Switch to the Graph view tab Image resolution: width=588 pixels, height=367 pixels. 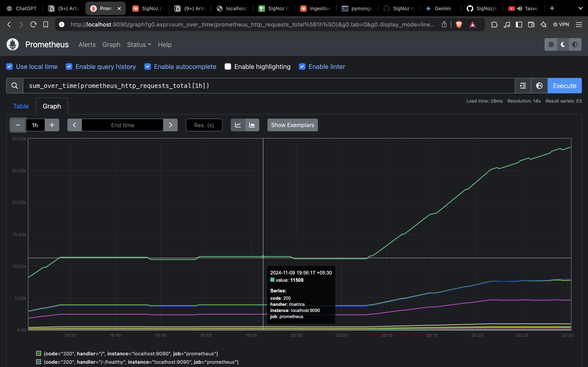52,106
